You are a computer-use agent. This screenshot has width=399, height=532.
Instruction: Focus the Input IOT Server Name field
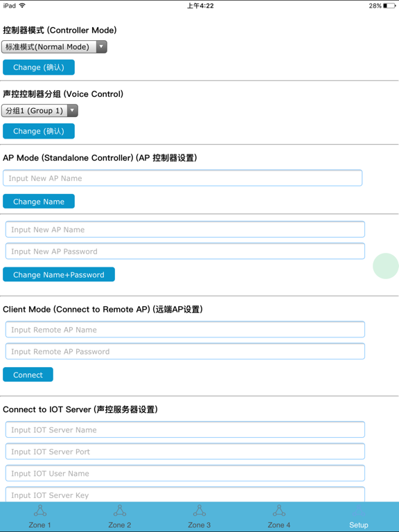point(185,430)
